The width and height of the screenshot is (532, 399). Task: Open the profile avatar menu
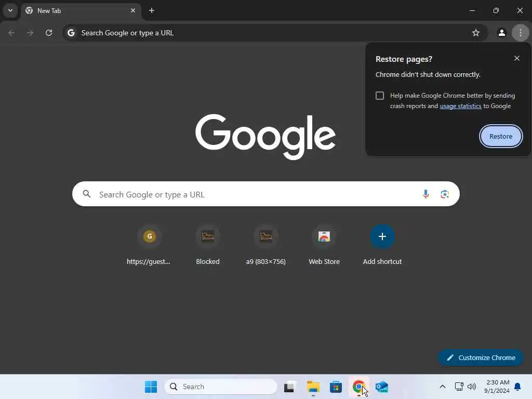click(501, 33)
